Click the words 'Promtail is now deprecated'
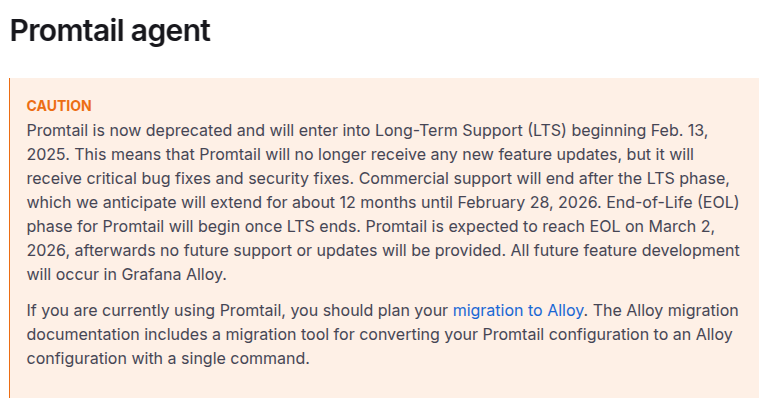Screen dimensions: 773x404 point(119,130)
